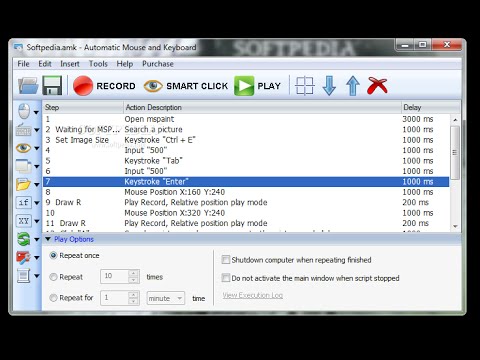
Task: Enable Shutdown computer when repeating finished
Action: click(x=226, y=260)
